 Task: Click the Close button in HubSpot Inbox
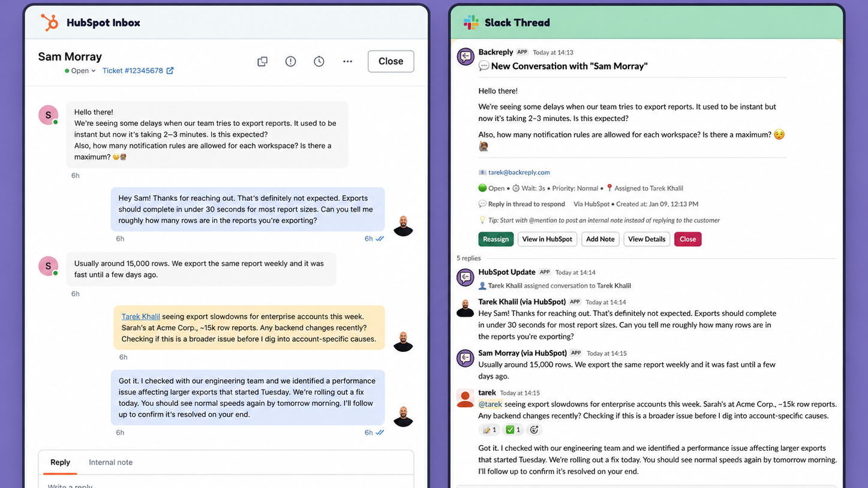pyautogui.click(x=391, y=61)
